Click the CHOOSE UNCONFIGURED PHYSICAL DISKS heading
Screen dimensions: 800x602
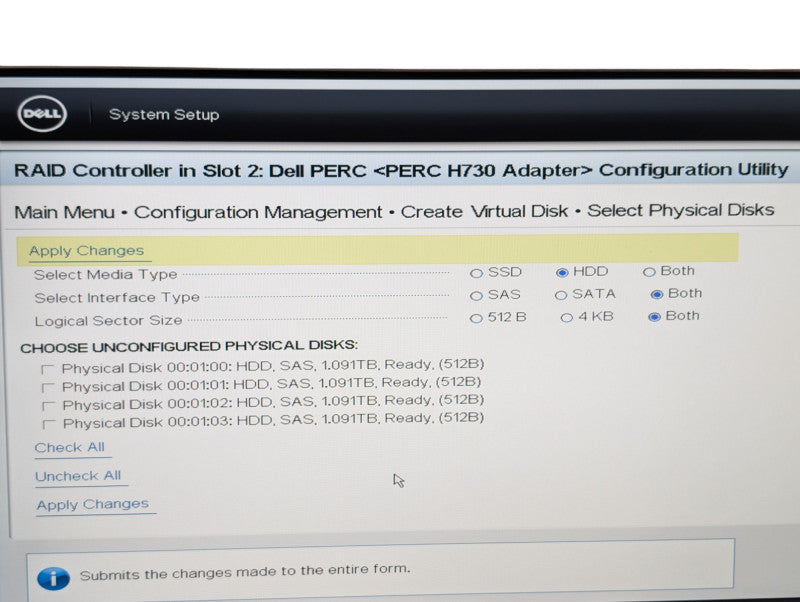(x=189, y=346)
